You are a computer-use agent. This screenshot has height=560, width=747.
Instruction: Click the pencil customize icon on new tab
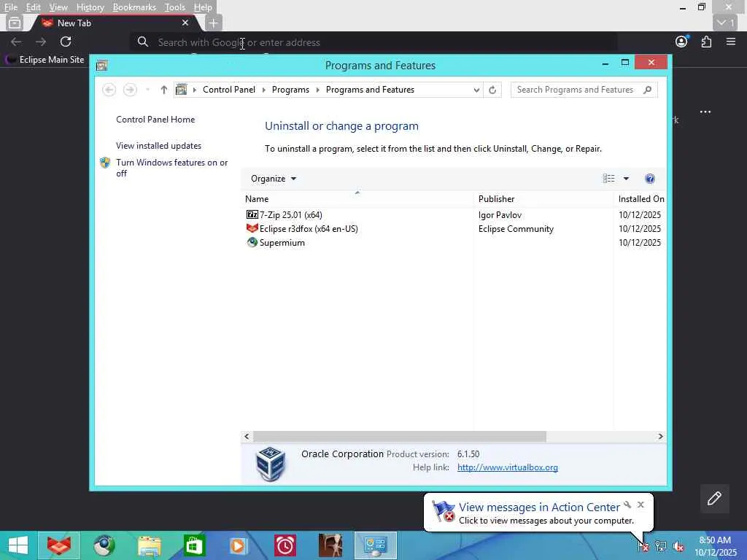(x=714, y=499)
